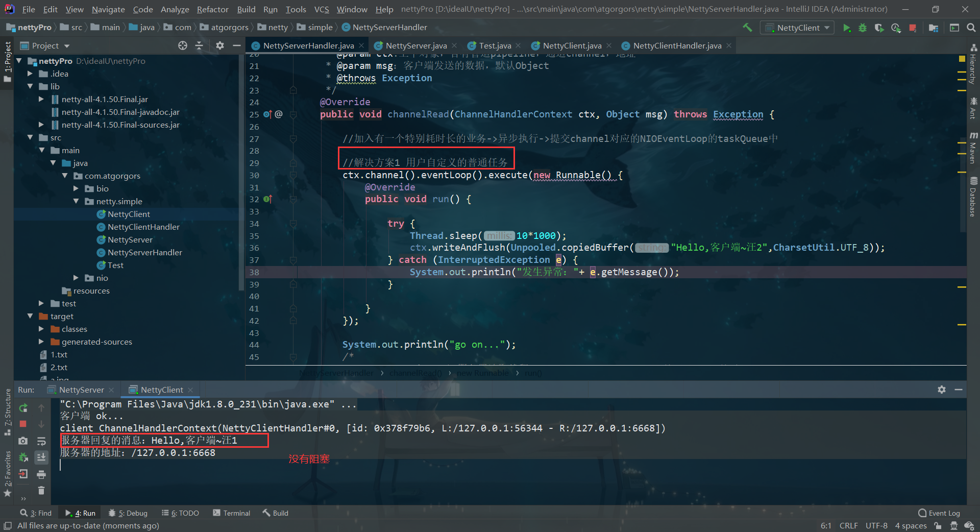Image resolution: width=980 pixels, height=532 pixels.
Task: Close the Test.java editor tab
Action: (x=518, y=45)
